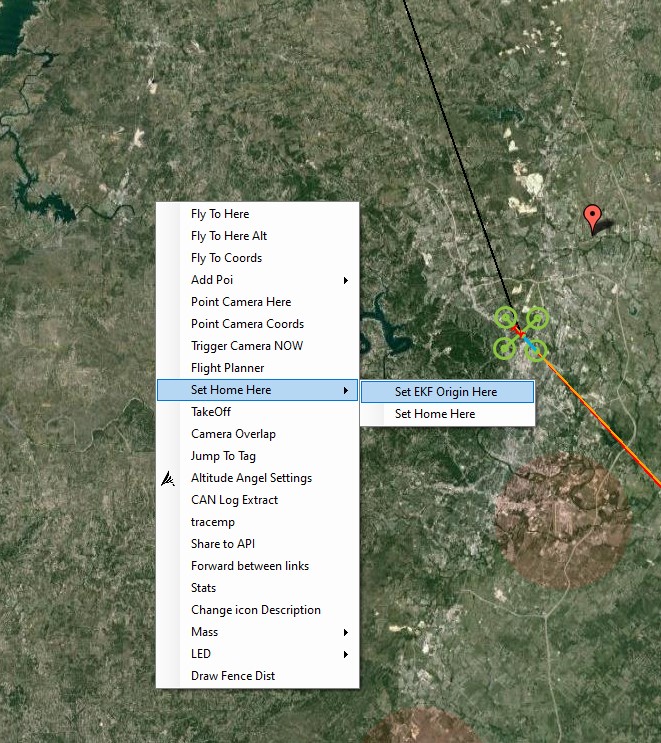
Task: Select Point Camera Here
Action: click(241, 302)
